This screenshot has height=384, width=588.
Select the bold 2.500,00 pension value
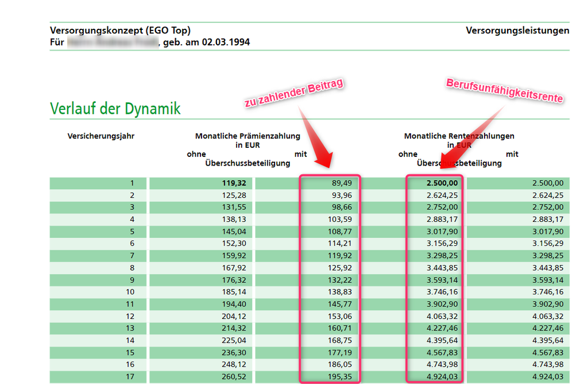click(442, 183)
